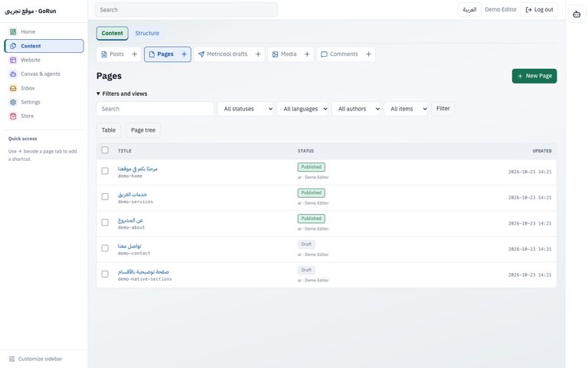Open the demo-services page title link

[x=132, y=195]
